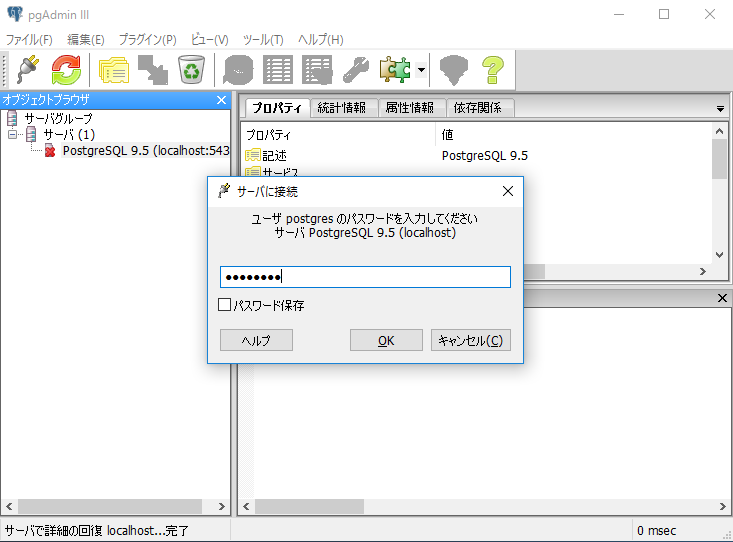Select サーバグループ in object browser
733x542 pixels.
pos(58,118)
